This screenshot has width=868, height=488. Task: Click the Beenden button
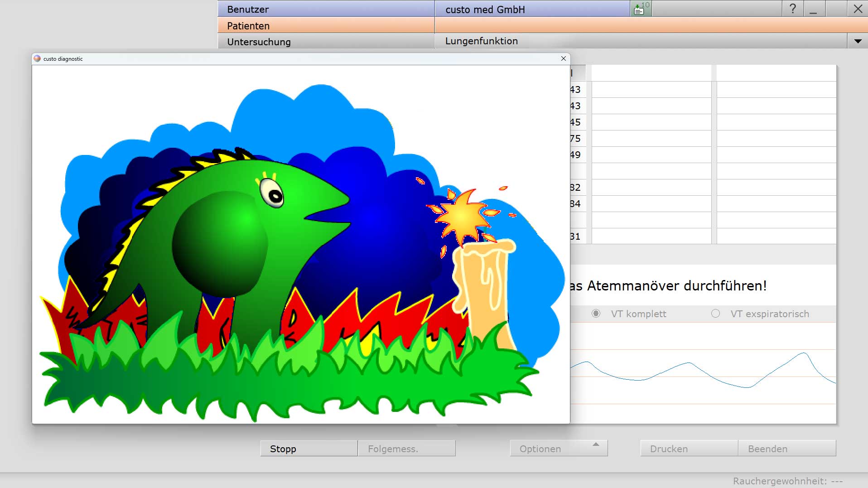click(787, 449)
